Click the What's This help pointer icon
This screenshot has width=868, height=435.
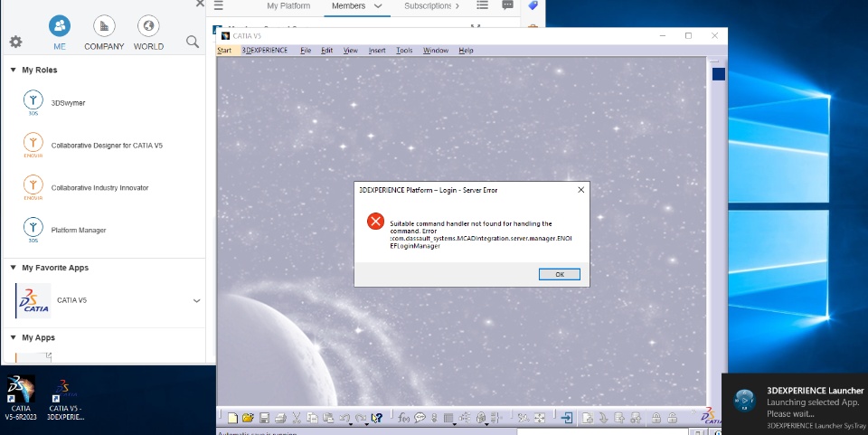[x=377, y=418]
